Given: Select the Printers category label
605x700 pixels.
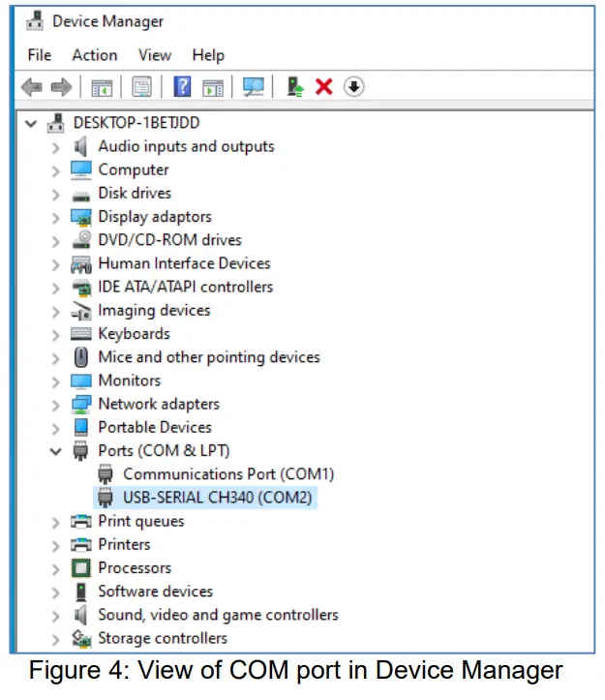Looking at the screenshot, I should pyautogui.click(x=124, y=544).
